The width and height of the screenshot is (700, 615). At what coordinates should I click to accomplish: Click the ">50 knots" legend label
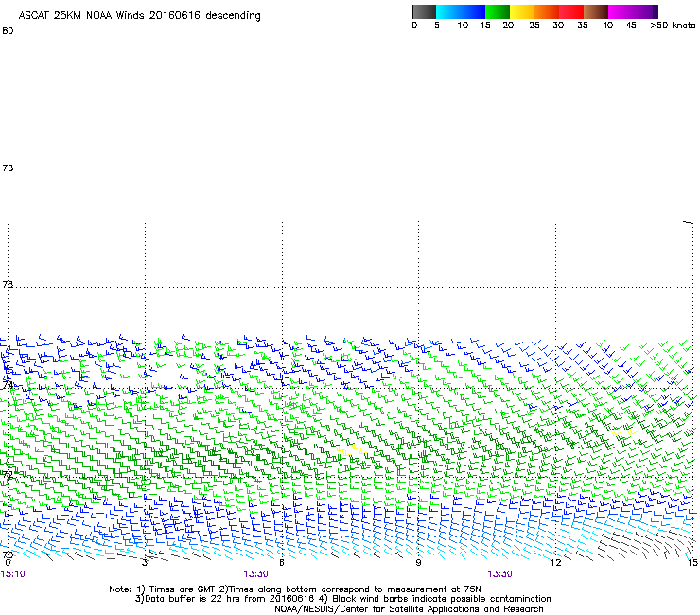point(673,26)
